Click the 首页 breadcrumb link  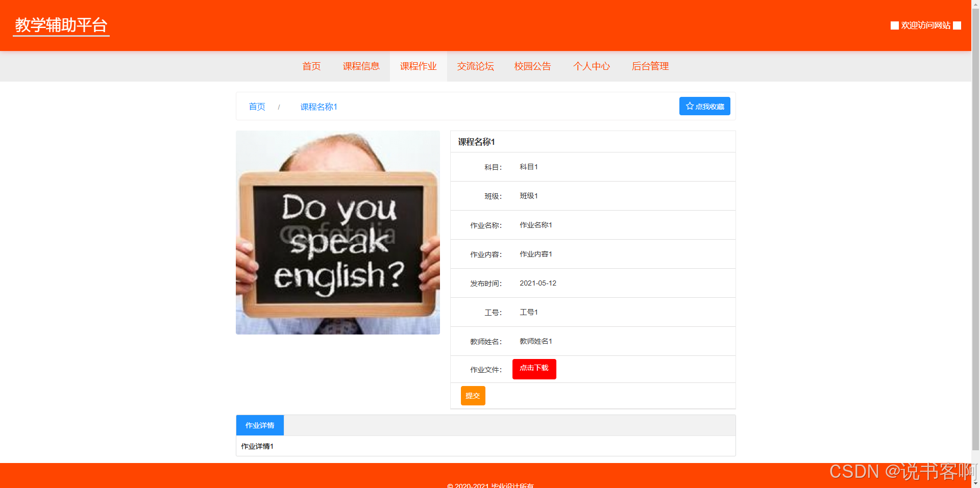(257, 107)
